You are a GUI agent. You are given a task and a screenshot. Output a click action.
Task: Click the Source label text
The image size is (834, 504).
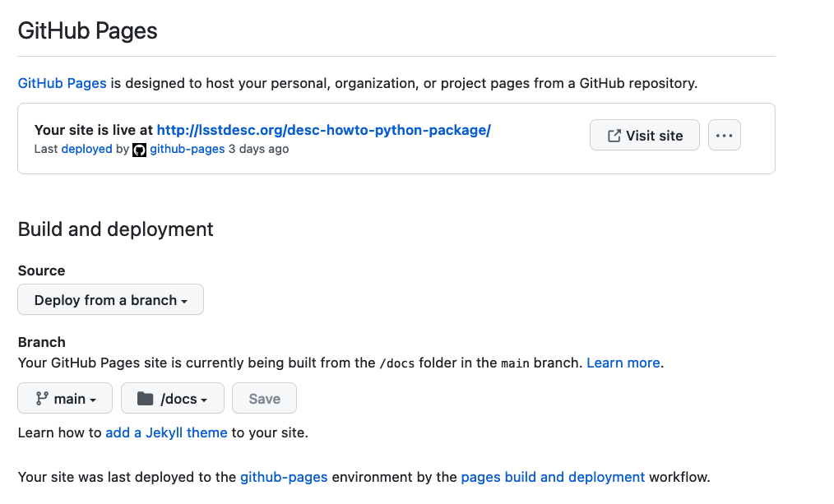(x=41, y=270)
